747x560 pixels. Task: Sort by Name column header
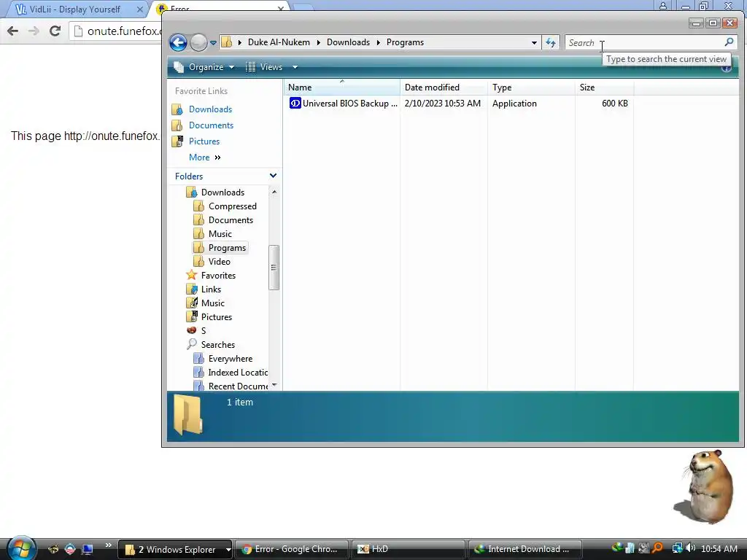342,87
